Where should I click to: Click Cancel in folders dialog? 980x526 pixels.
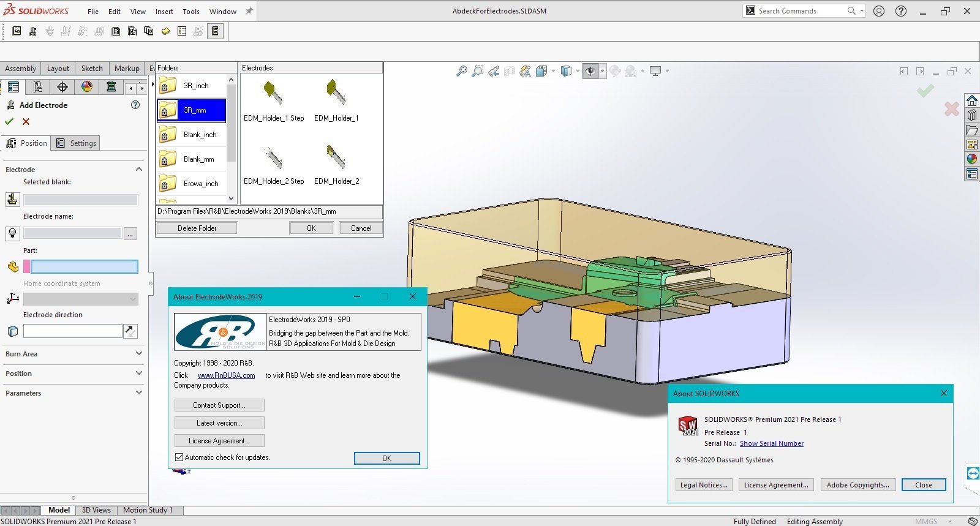click(x=361, y=228)
